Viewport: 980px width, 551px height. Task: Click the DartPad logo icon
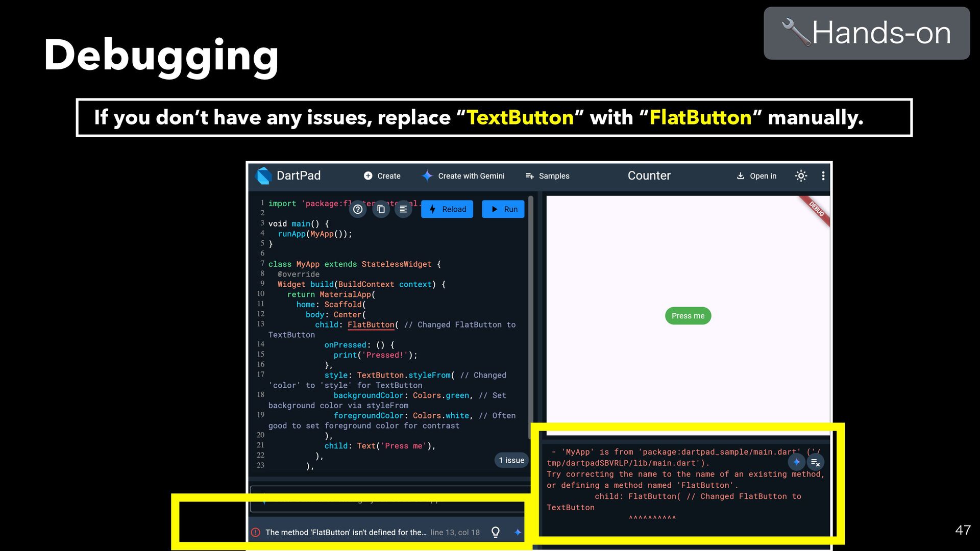[264, 176]
